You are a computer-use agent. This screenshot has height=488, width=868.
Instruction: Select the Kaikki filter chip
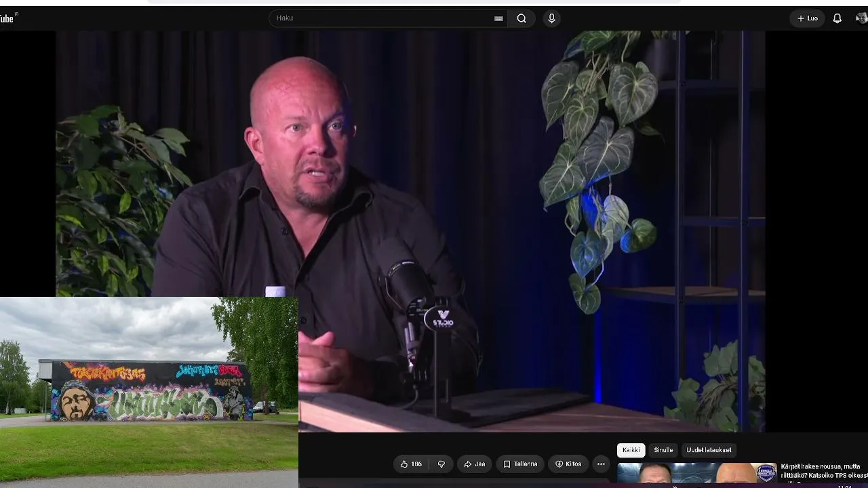631,450
